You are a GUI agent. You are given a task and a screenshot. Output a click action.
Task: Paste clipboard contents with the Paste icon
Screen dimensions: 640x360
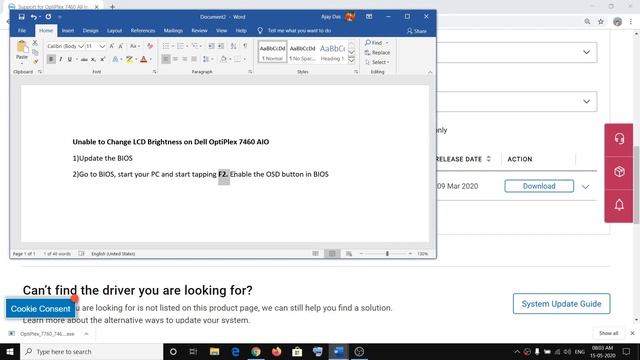tap(22, 50)
